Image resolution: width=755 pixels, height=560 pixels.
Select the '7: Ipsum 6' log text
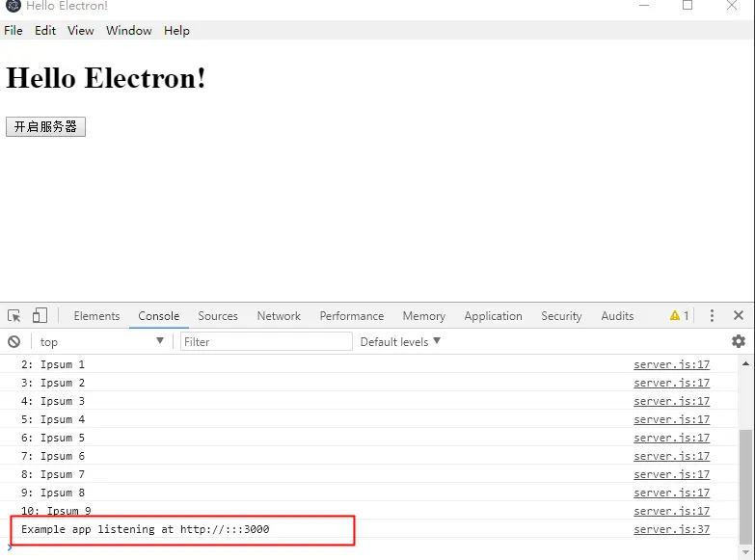pos(53,456)
